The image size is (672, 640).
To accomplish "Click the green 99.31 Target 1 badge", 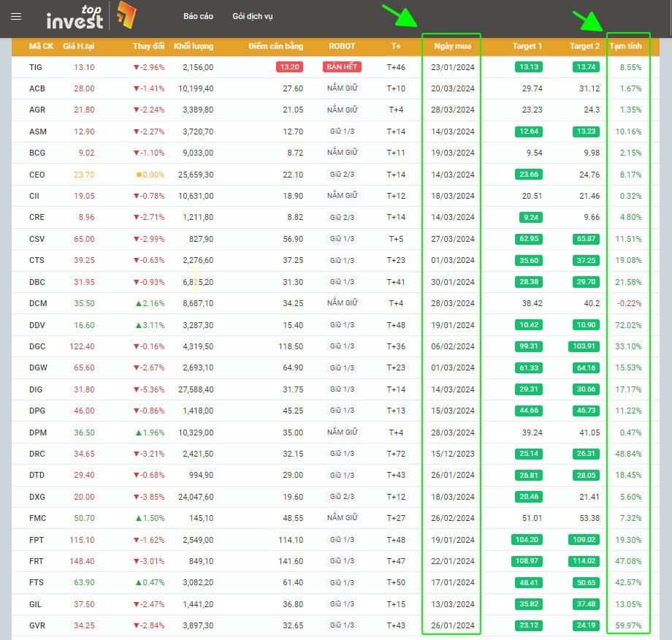I will coord(526,346).
